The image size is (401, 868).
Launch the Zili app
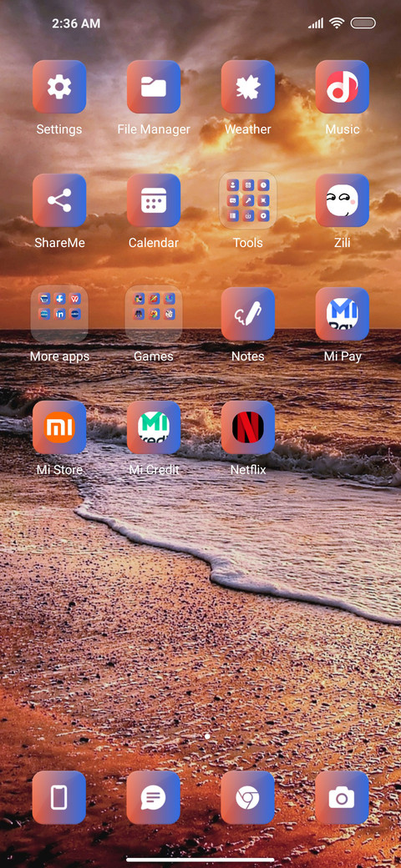343,200
